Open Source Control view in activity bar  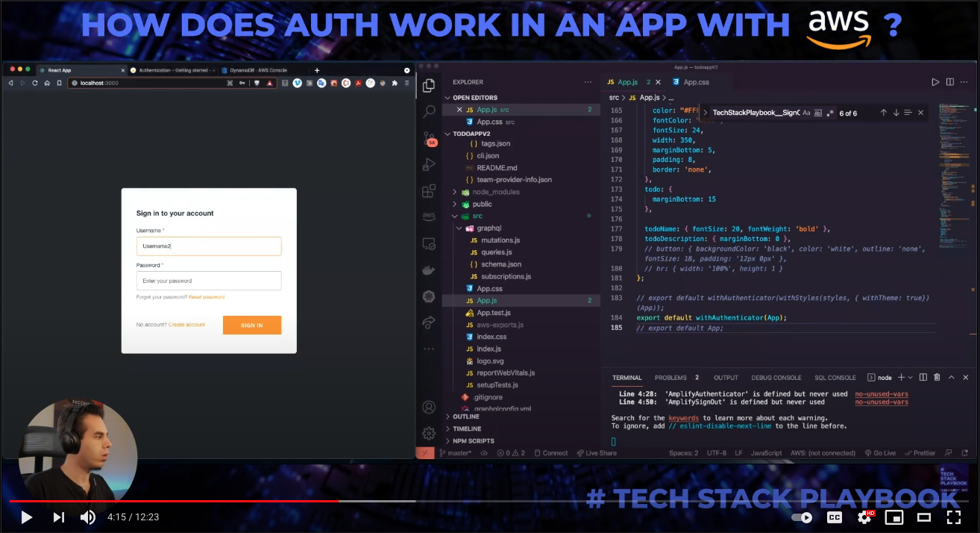click(429, 139)
